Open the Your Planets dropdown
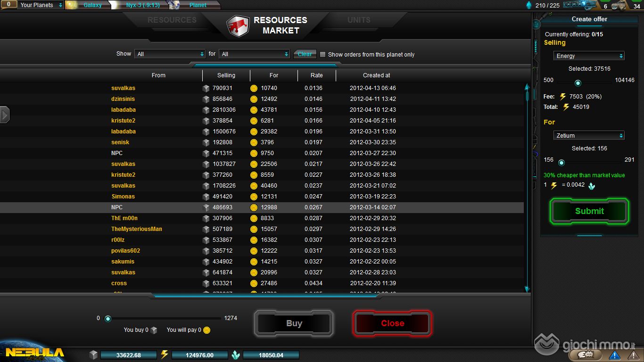Screen dimensions: 644x362 (41, 5)
